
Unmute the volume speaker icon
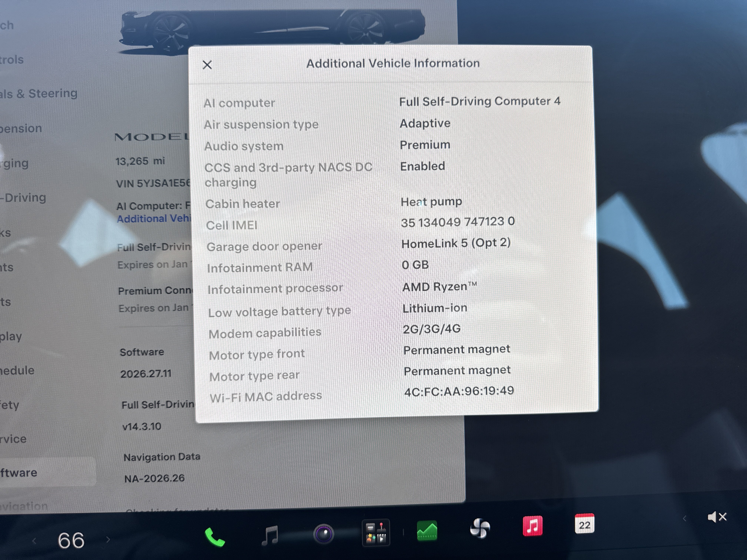[717, 517]
